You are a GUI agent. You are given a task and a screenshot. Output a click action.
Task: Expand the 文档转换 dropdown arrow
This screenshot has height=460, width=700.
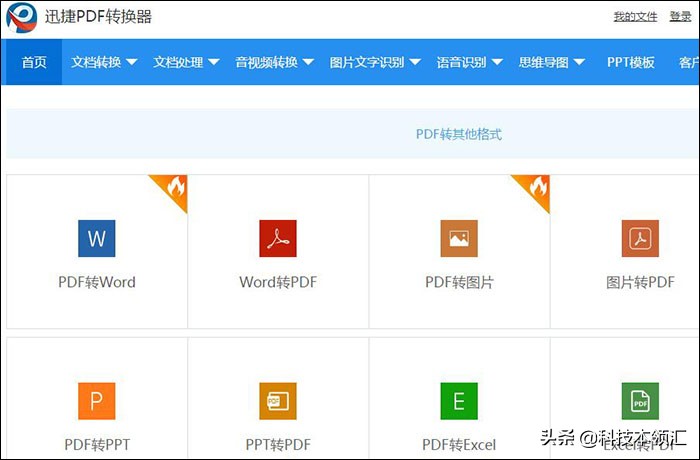[131, 62]
